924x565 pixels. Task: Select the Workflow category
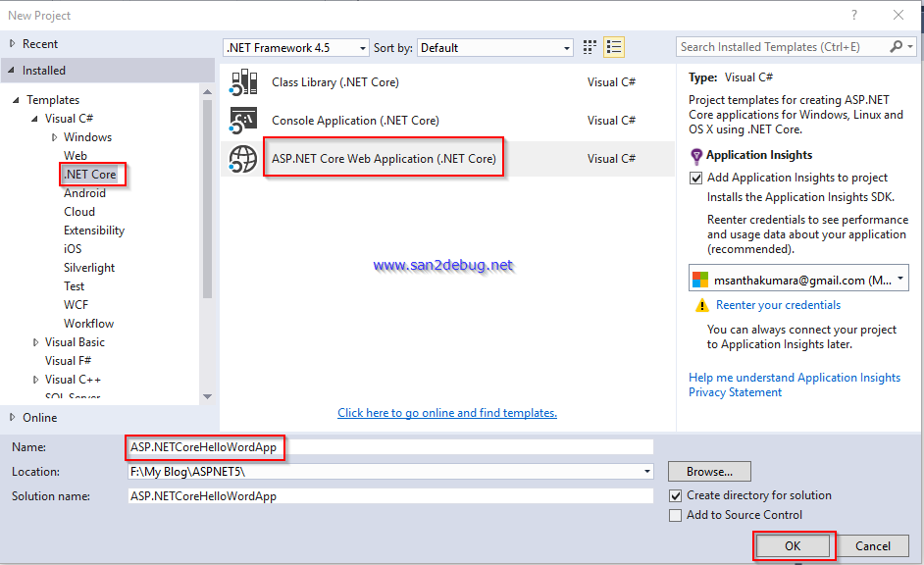tap(89, 324)
